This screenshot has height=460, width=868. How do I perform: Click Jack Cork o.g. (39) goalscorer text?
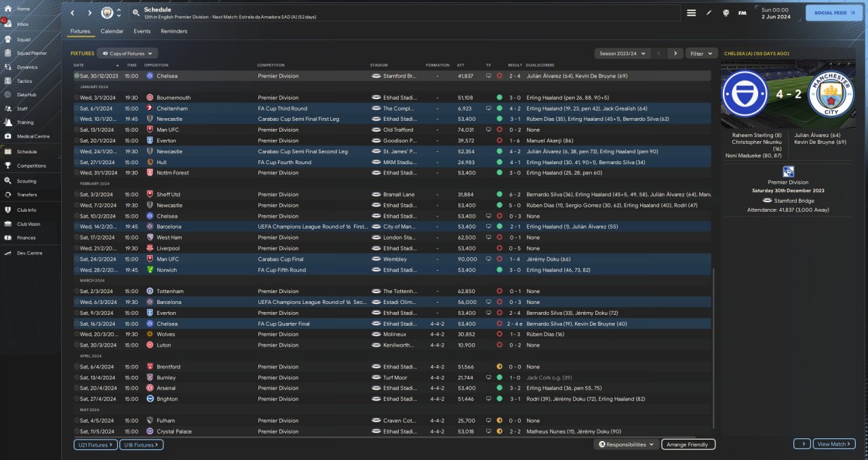[x=549, y=377]
